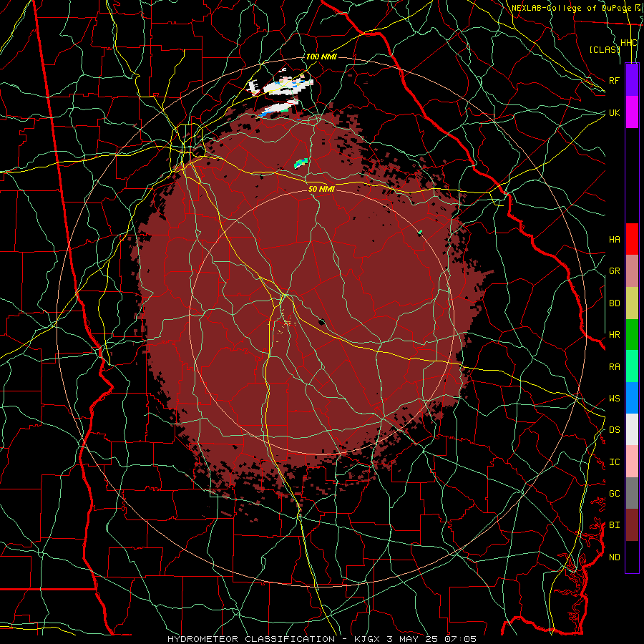Click the GR pink legend swatch
644x644 pixels.
(632, 271)
